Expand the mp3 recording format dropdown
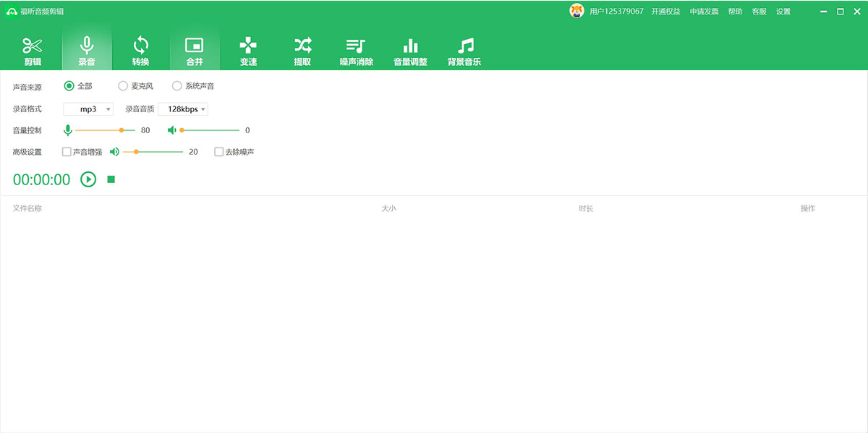The image size is (868, 434). tap(88, 109)
